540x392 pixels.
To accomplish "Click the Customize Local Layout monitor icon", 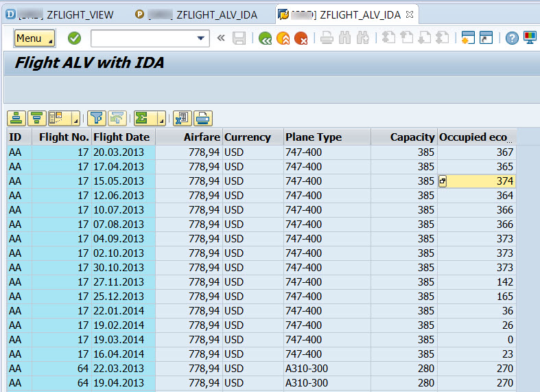I will point(530,38).
